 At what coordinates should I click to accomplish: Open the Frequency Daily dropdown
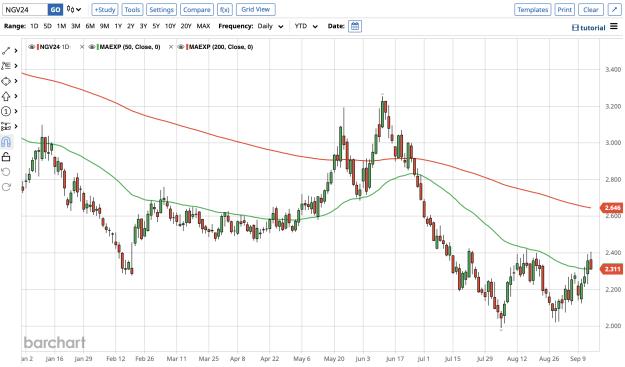click(271, 26)
